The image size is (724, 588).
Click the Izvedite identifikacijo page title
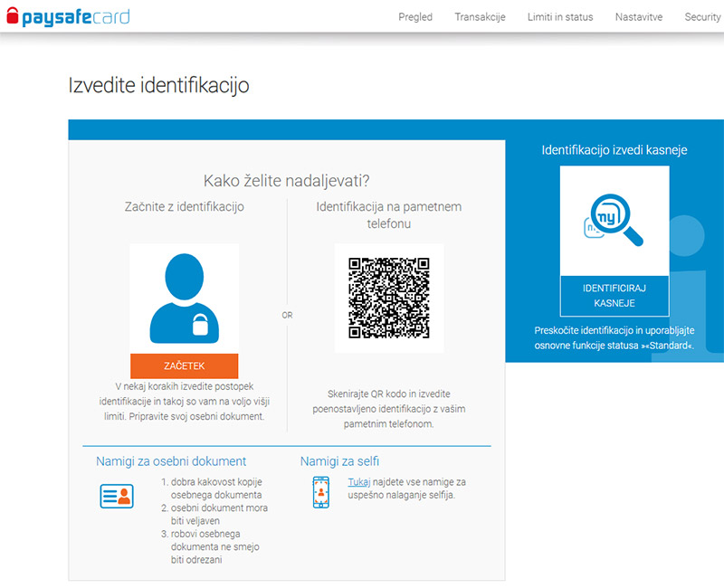158,86
